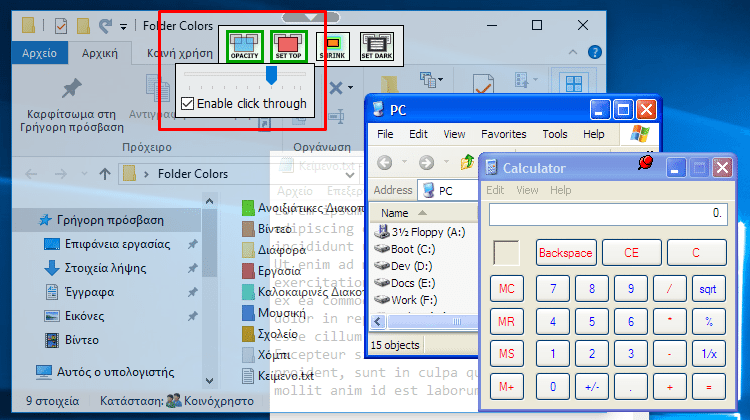
Task: Click the properties checkmark icon in title bar
Action: coord(61,25)
